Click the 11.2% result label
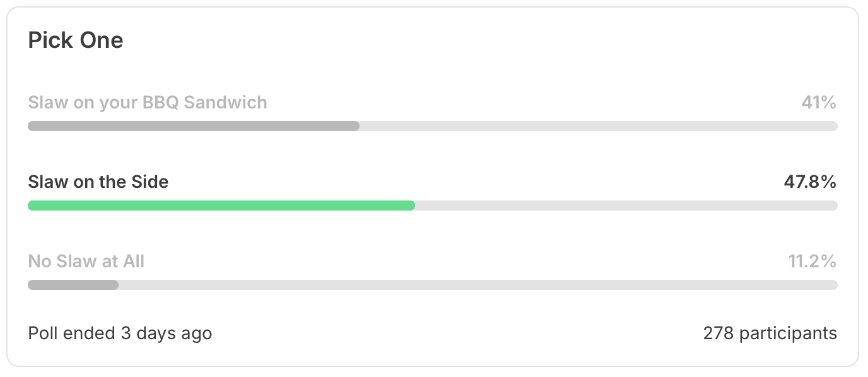Viewport: 868px width, 377px height. pyautogui.click(x=812, y=261)
